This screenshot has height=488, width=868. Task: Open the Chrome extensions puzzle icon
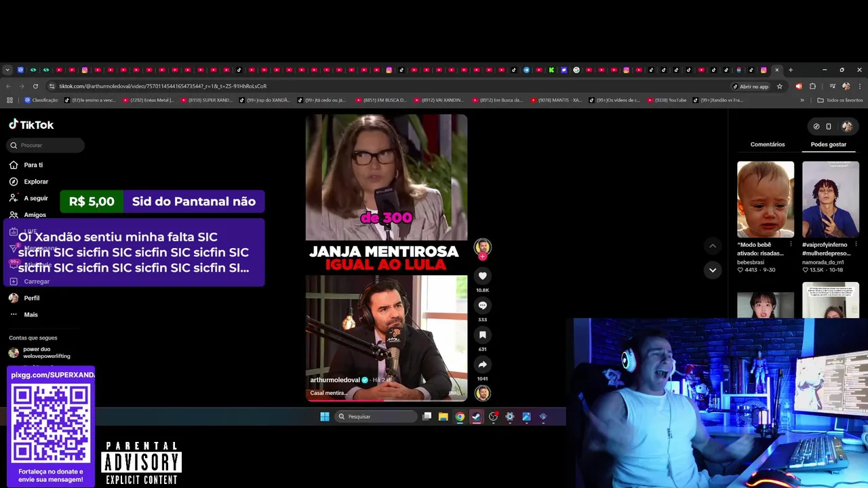pyautogui.click(x=812, y=86)
